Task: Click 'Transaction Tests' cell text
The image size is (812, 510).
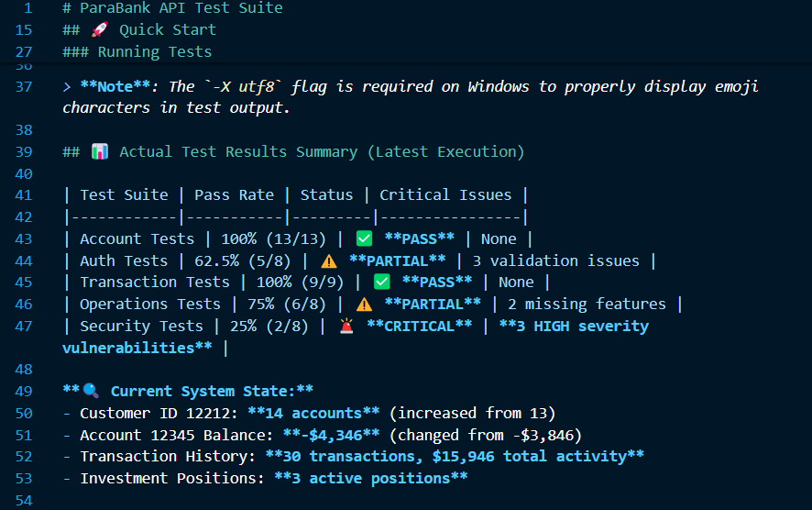Action: tap(154, 283)
